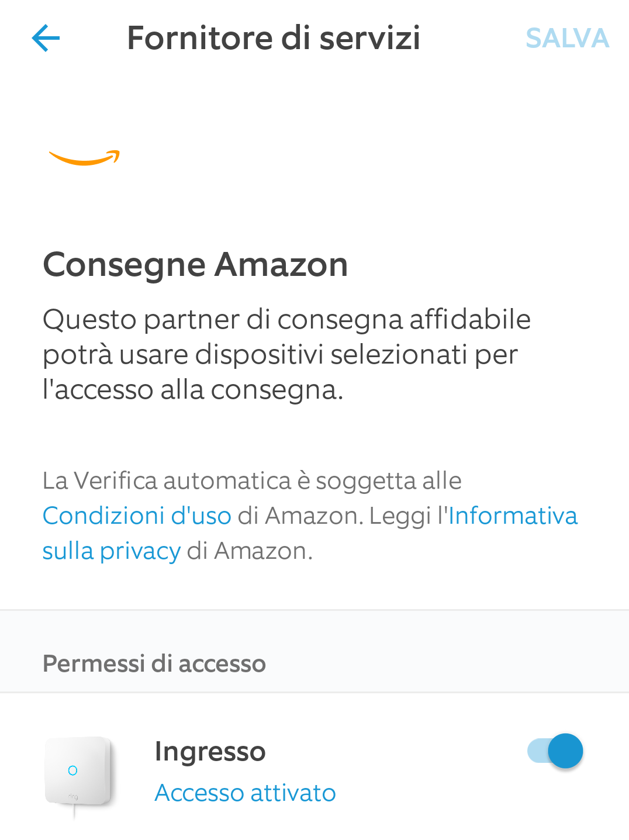Click the Consegne Amazon heading

(x=195, y=264)
